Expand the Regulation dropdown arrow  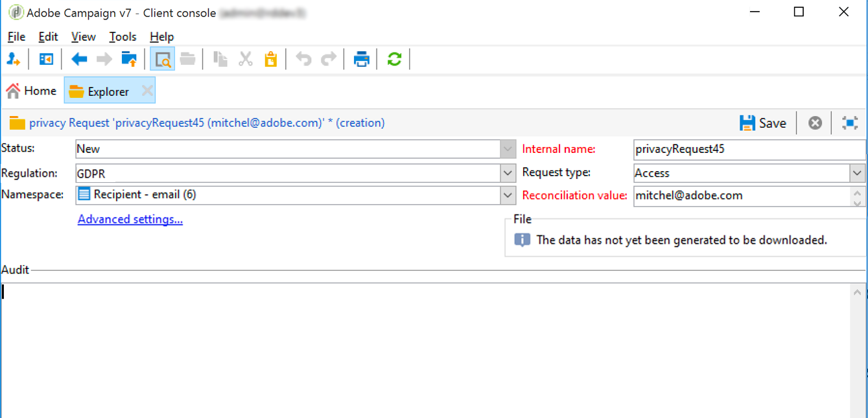pos(508,173)
